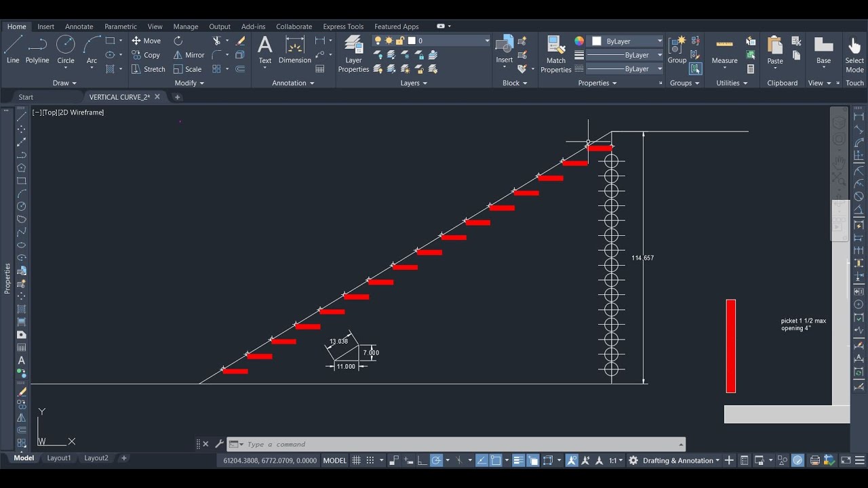Pick the Arc tool

tap(92, 50)
